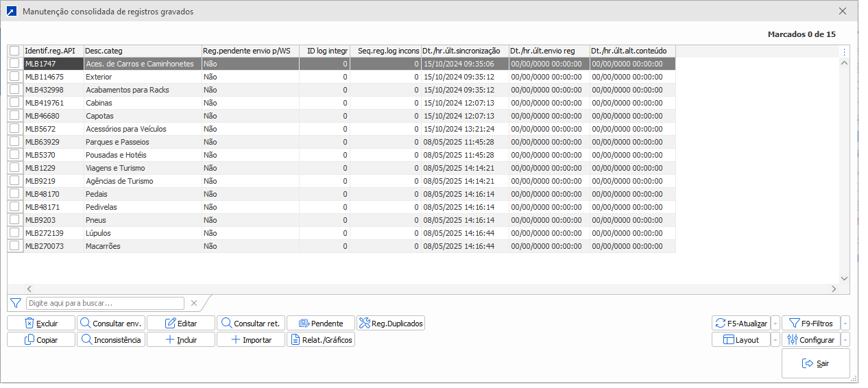
Task: Select cell 'Acessórios para Veículos'
Action: click(143, 129)
